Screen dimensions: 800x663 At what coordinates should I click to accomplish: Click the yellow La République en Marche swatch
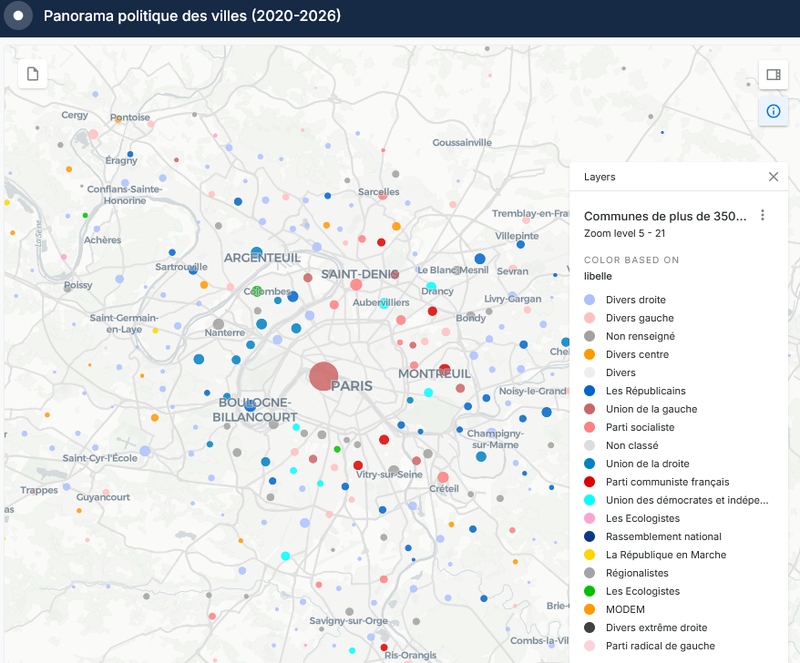coord(590,555)
